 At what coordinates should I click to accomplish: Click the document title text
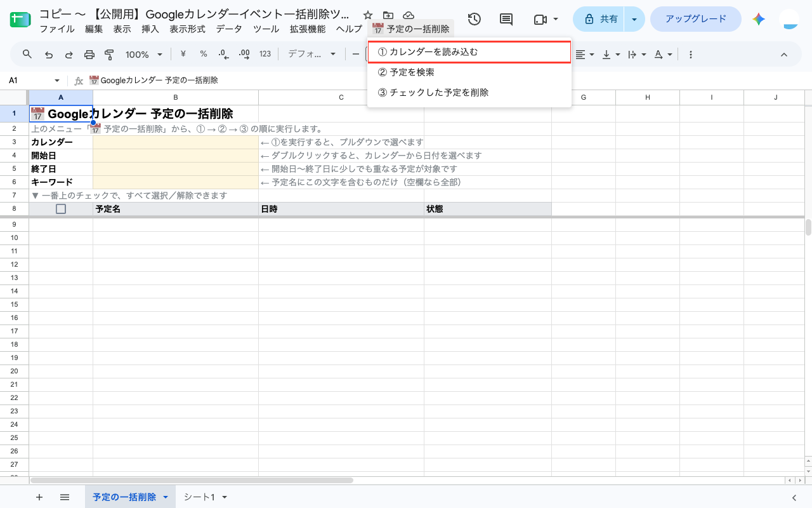(x=194, y=15)
